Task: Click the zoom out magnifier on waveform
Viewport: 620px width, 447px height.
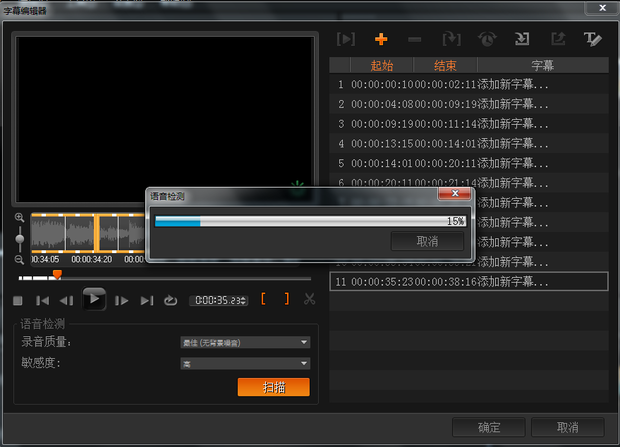Action: click(x=19, y=259)
